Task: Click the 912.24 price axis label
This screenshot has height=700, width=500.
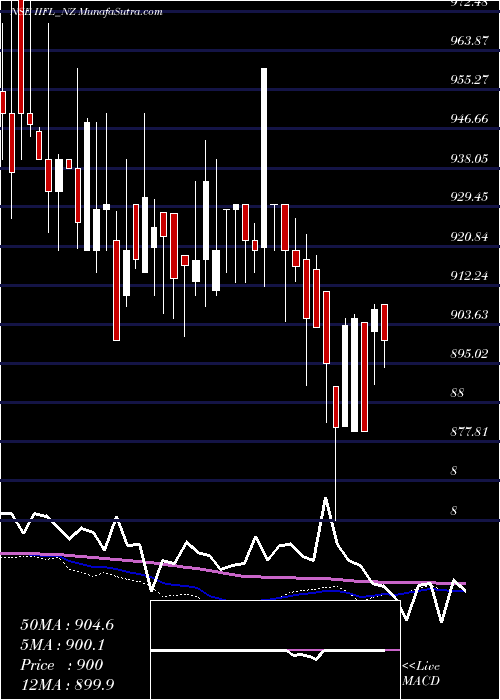Action: [x=469, y=275]
